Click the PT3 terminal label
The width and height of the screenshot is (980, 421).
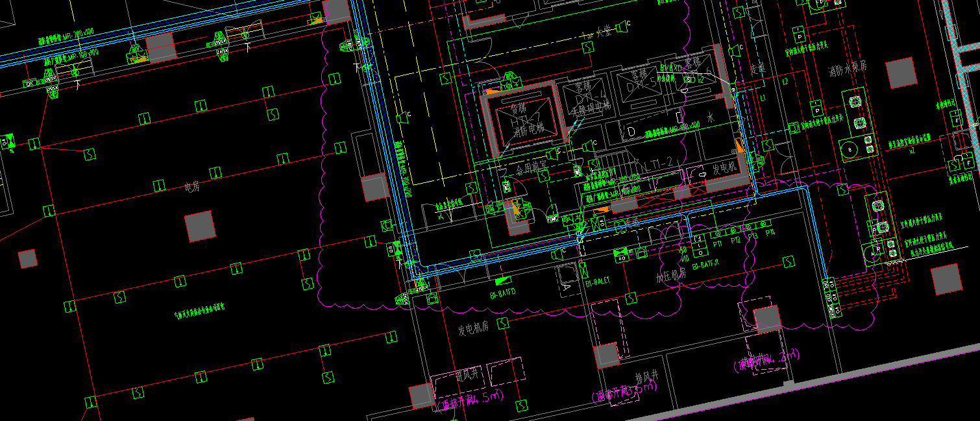point(752,237)
